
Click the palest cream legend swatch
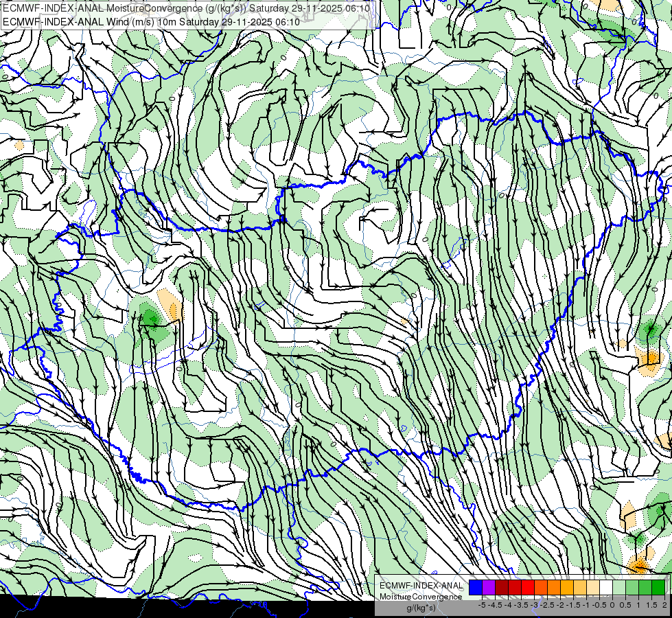[593, 587]
